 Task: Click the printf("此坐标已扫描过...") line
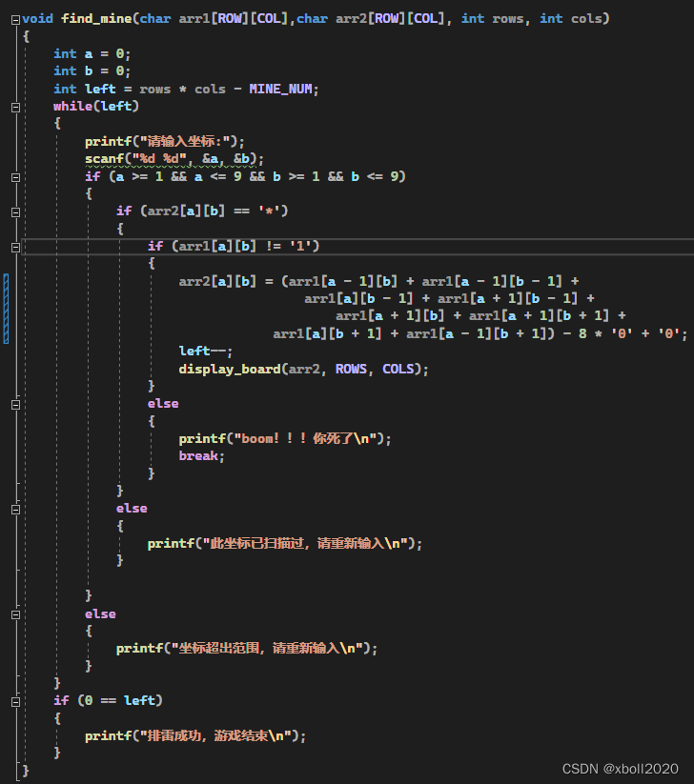pyautogui.click(x=285, y=544)
